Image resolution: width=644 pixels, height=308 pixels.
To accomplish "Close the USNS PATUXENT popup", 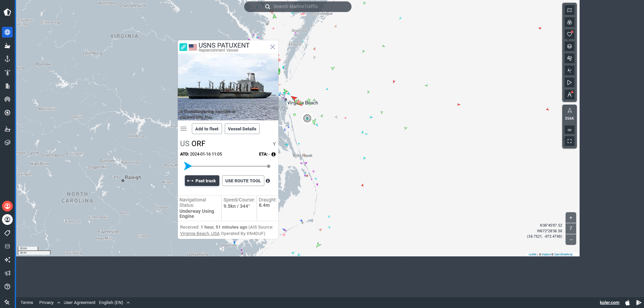I will [x=273, y=47].
